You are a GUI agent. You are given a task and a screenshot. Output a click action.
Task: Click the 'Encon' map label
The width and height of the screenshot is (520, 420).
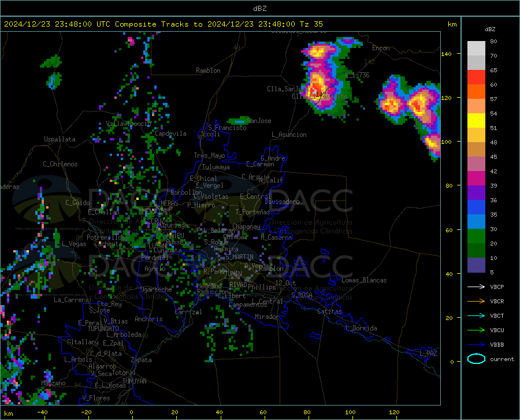[x=381, y=48]
